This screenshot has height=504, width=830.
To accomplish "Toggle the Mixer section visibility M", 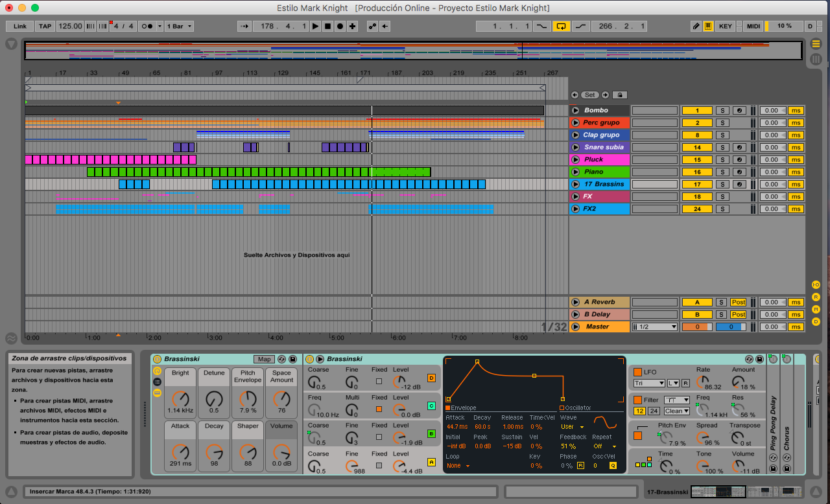I will (816, 309).
